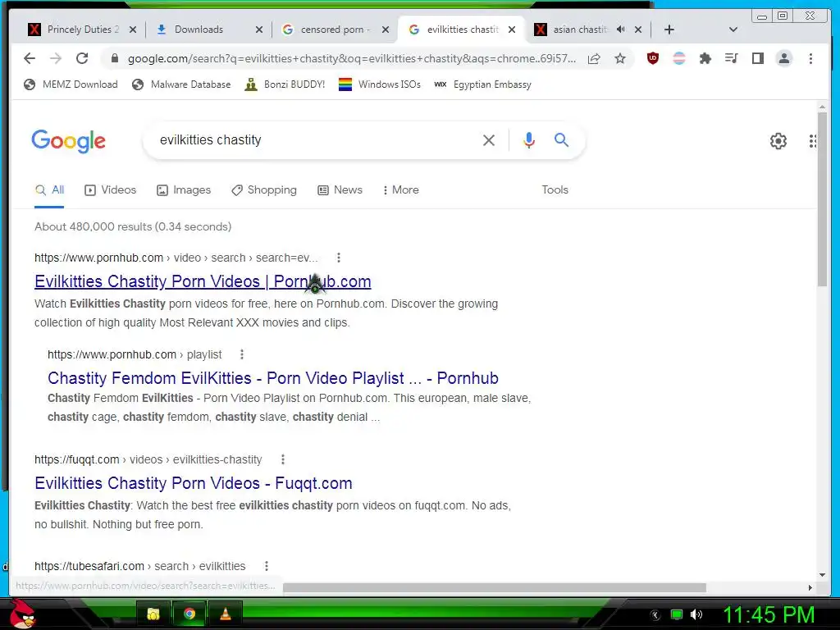
Task: Close the Downloads tab
Action: (x=259, y=30)
